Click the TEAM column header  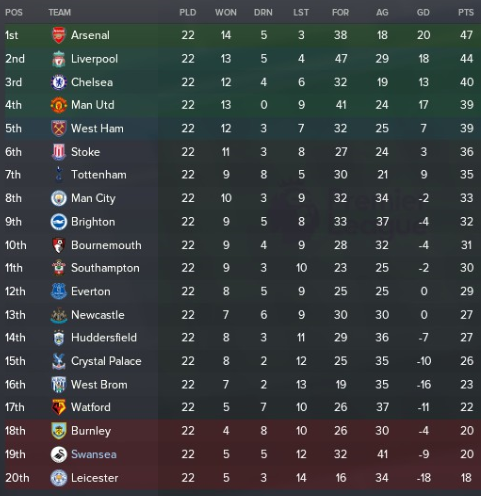[60, 13]
